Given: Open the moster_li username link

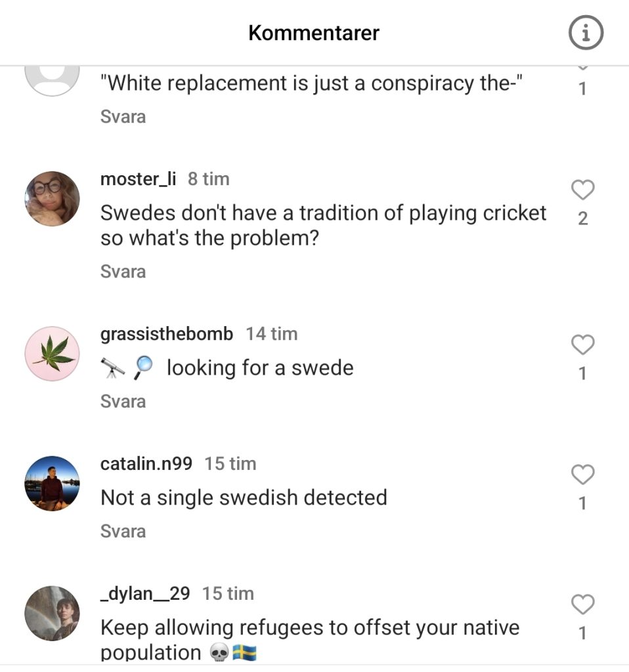Looking at the screenshot, I should coord(139,179).
